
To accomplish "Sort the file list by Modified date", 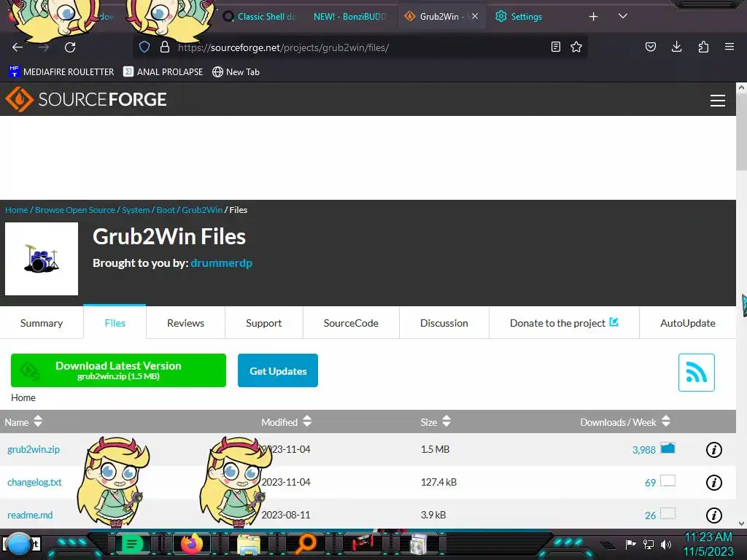I will coord(286,422).
